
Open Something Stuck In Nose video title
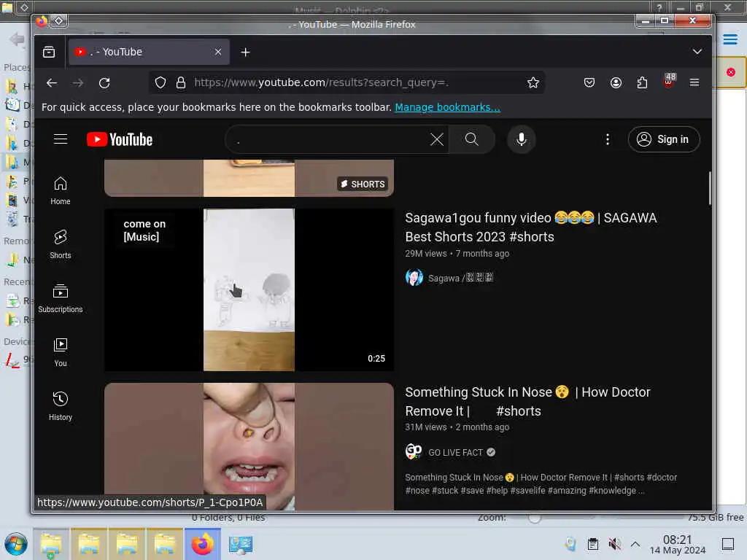(527, 402)
